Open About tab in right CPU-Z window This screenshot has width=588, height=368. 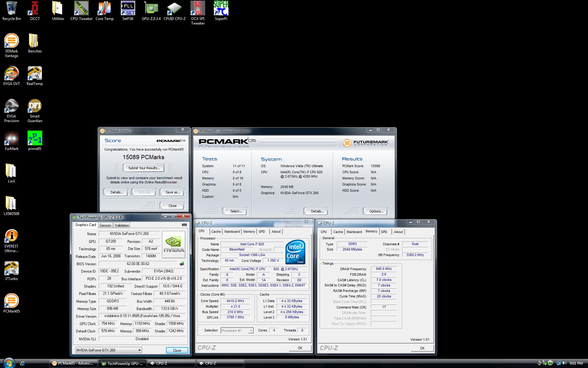point(398,232)
